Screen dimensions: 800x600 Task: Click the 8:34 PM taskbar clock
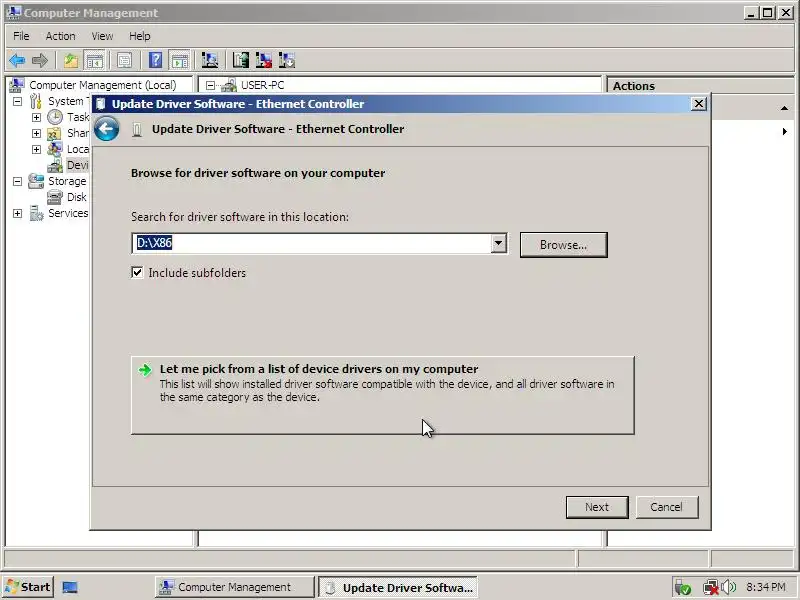coord(765,587)
